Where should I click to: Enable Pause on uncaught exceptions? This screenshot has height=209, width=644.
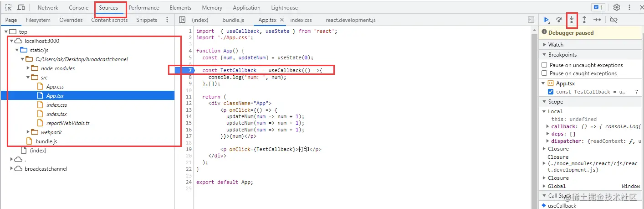pos(544,65)
